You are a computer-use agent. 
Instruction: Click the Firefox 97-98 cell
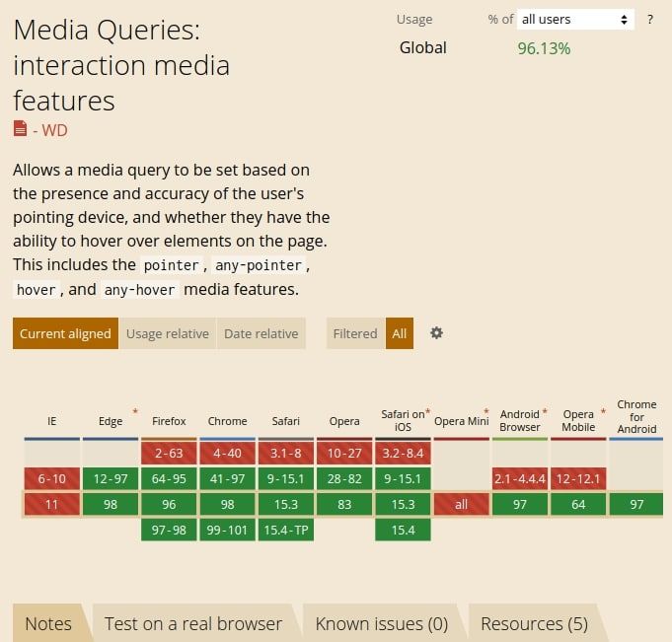pos(169,530)
